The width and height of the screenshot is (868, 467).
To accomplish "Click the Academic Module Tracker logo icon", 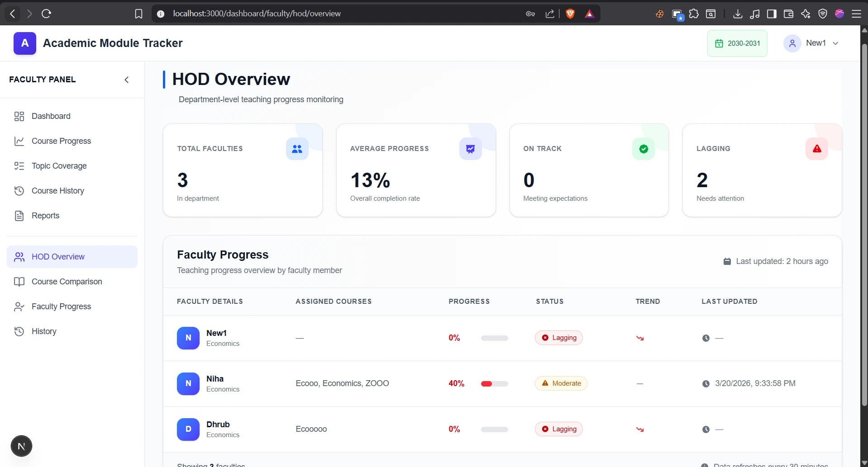I will [25, 43].
